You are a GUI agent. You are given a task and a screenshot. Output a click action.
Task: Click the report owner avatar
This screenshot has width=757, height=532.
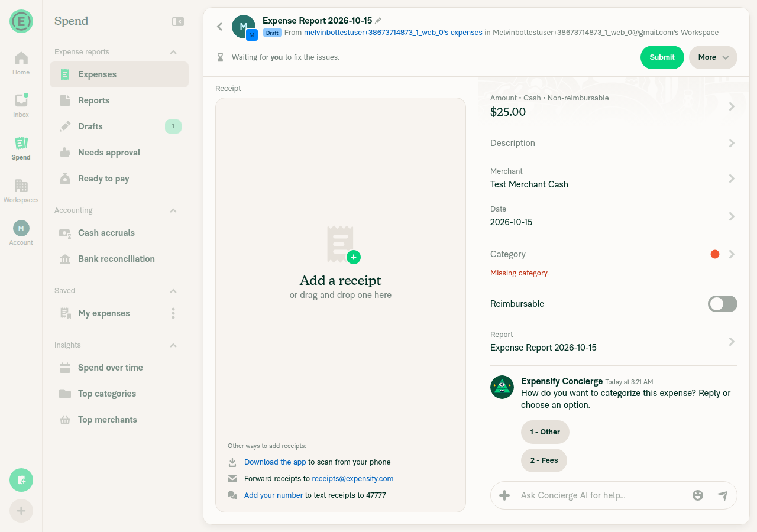pyautogui.click(x=244, y=27)
